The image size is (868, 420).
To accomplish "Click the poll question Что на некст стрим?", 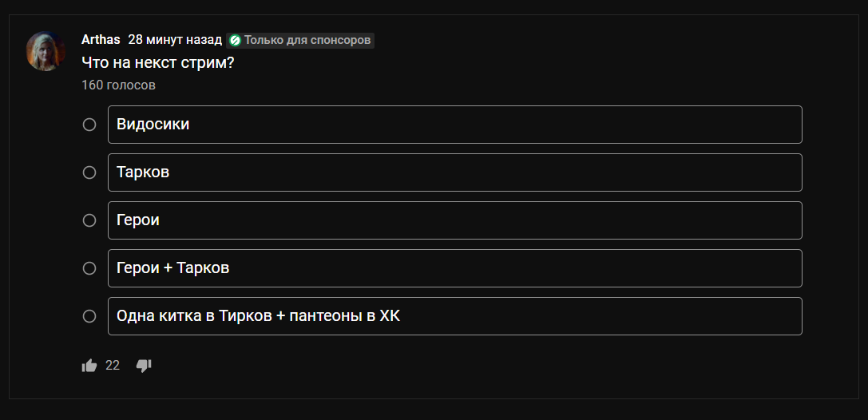I will tap(158, 62).
